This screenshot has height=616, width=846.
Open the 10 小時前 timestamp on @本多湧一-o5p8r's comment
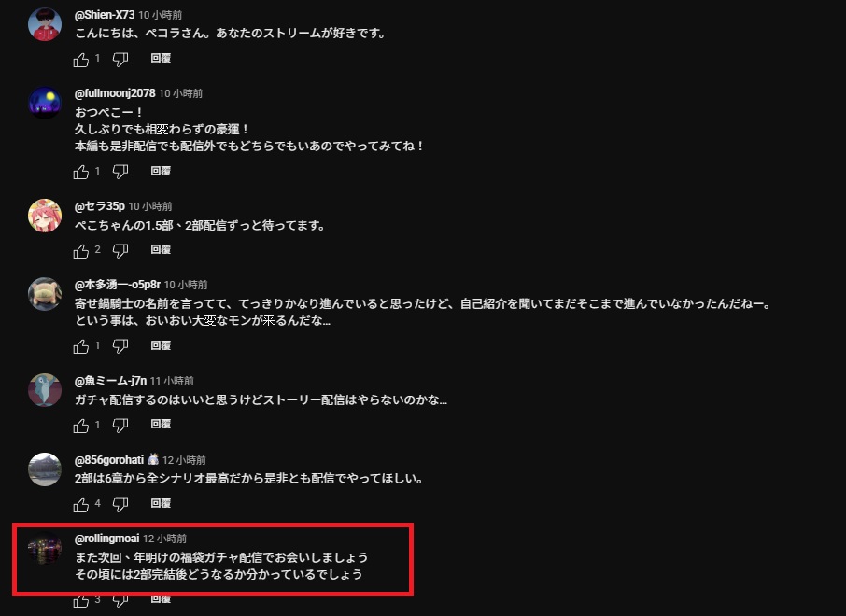(x=186, y=285)
